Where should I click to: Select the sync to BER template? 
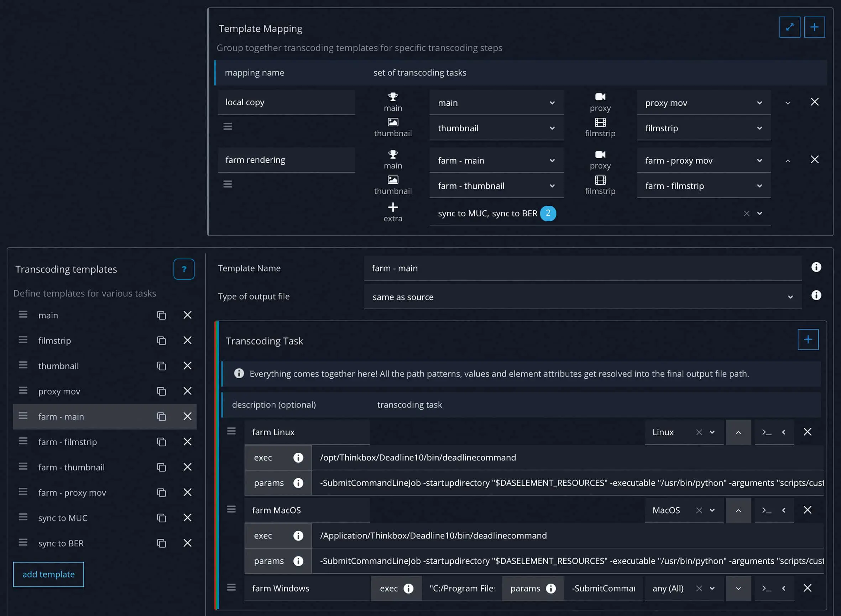coord(61,543)
